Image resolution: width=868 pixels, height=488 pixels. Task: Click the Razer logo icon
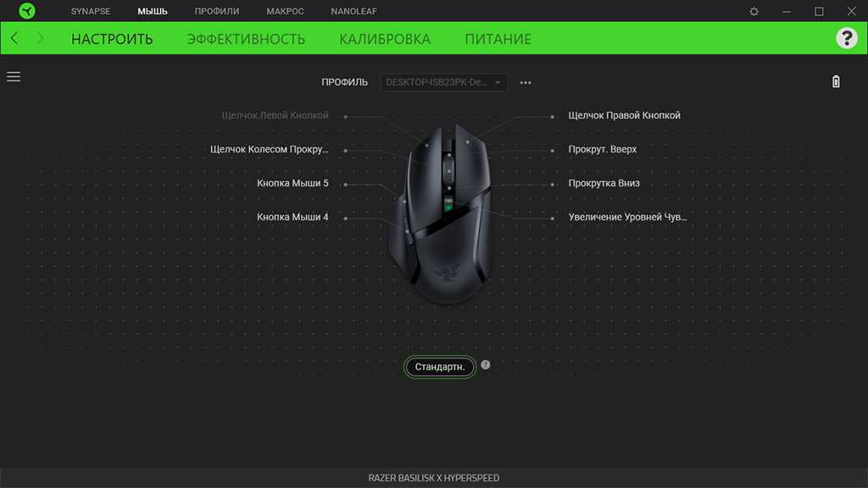point(26,11)
